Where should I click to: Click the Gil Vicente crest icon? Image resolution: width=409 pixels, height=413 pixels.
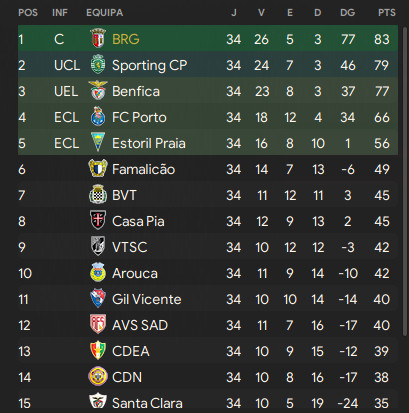(x=98, y=298)
